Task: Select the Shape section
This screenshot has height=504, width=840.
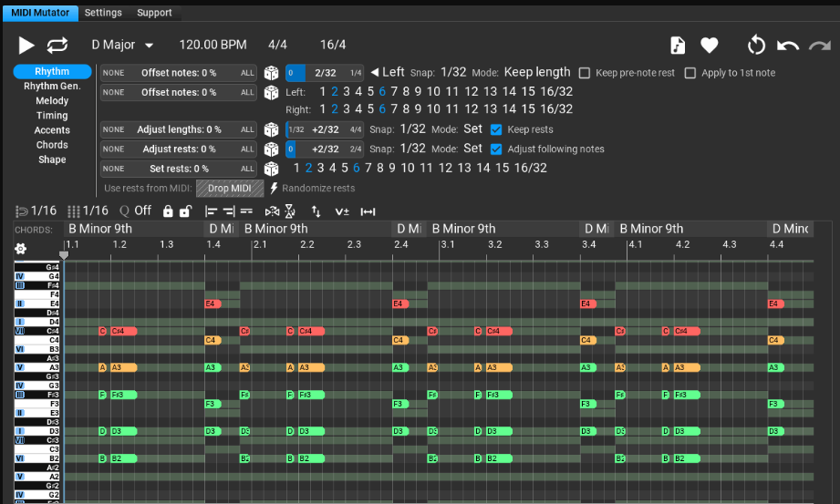Action: [52, 159]
